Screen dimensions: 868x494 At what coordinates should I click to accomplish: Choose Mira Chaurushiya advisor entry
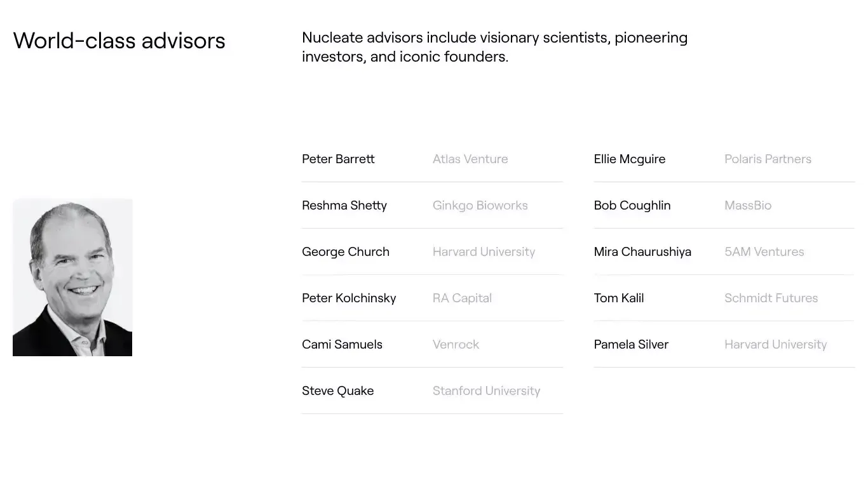point(642,251)
